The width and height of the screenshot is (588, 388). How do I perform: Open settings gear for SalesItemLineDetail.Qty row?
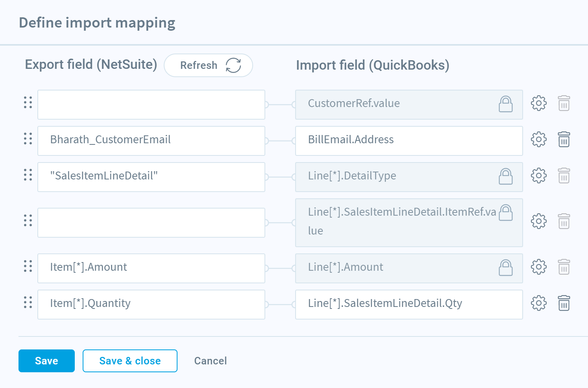coord(538,303)
